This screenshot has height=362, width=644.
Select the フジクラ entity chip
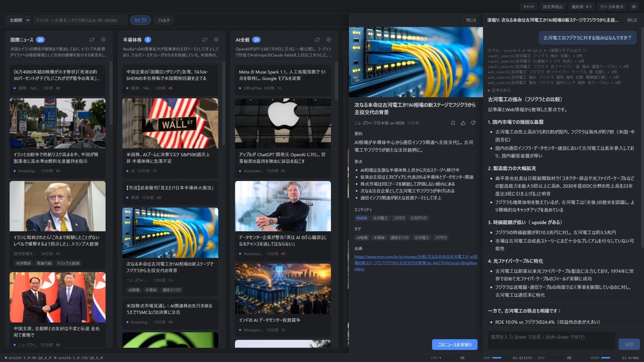click(399, 218)
